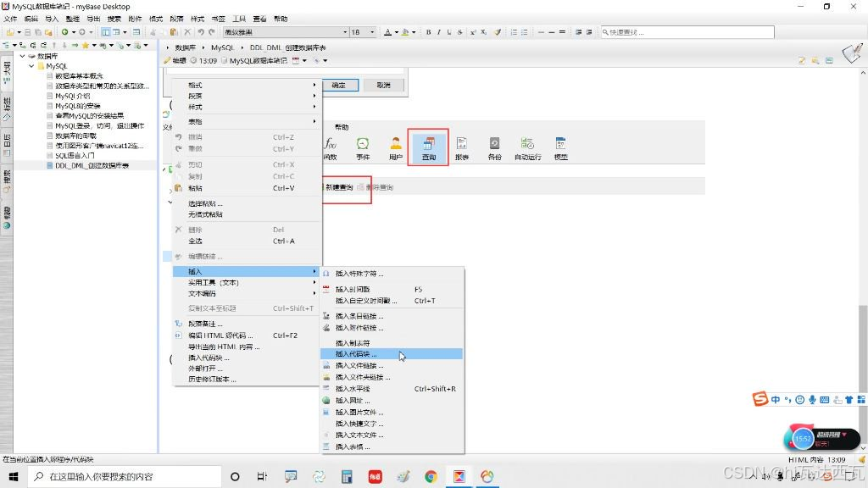The height and width of the screenshot is (488, 868).
Task: Toggle bold formatting in the toolbar
Action: click(x=428, y=32)
